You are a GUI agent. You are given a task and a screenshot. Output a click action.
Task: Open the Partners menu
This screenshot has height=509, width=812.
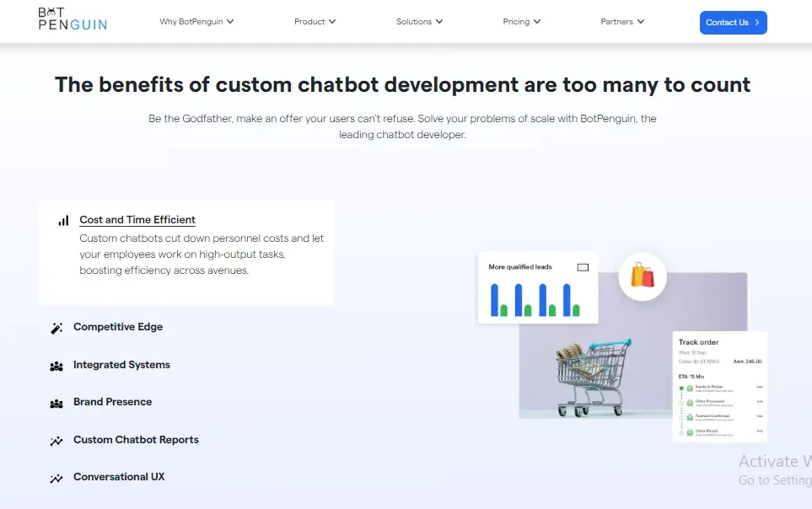pyautogui.click(x=622, y=22)
